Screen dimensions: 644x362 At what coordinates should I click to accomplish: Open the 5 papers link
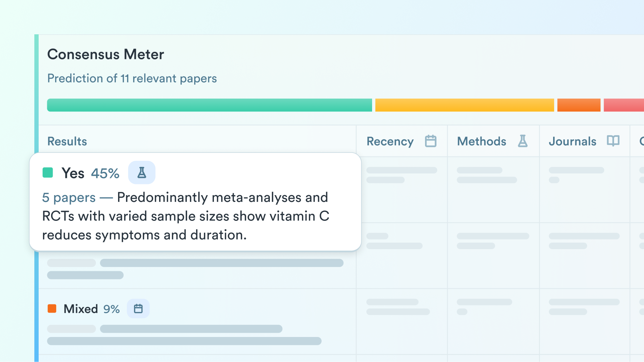(69, 198)
